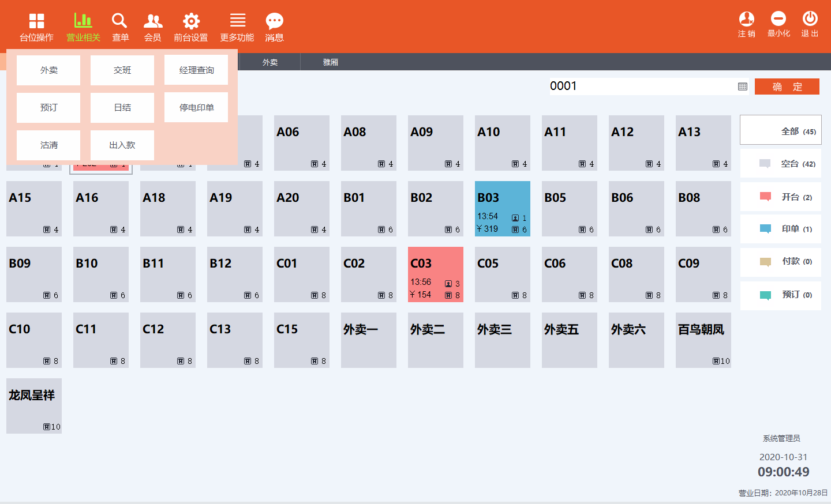Viewport: 831px width, 504px height.
Task: Select table B01
Action: 369,209
